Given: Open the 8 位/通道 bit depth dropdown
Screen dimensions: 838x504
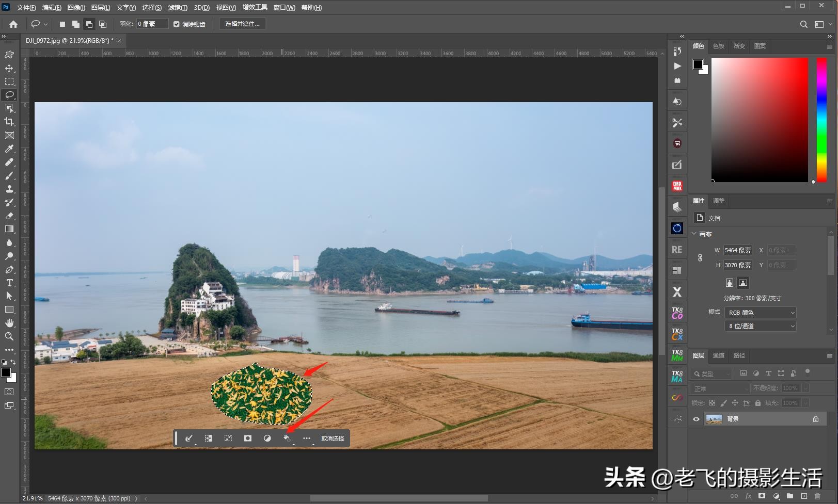Looking at the screenshot, I should [x=760, y=326].
